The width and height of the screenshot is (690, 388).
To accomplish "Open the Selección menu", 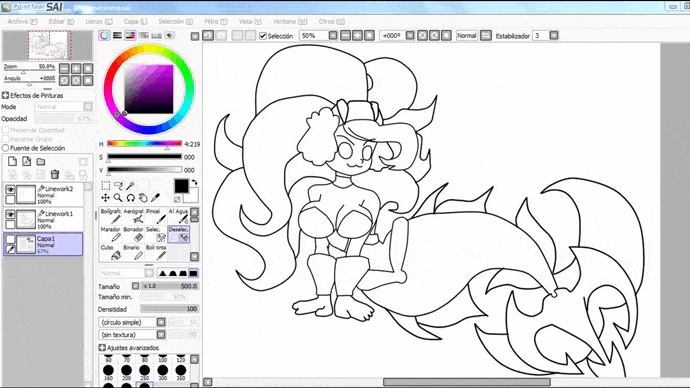I will click(176, 22).
